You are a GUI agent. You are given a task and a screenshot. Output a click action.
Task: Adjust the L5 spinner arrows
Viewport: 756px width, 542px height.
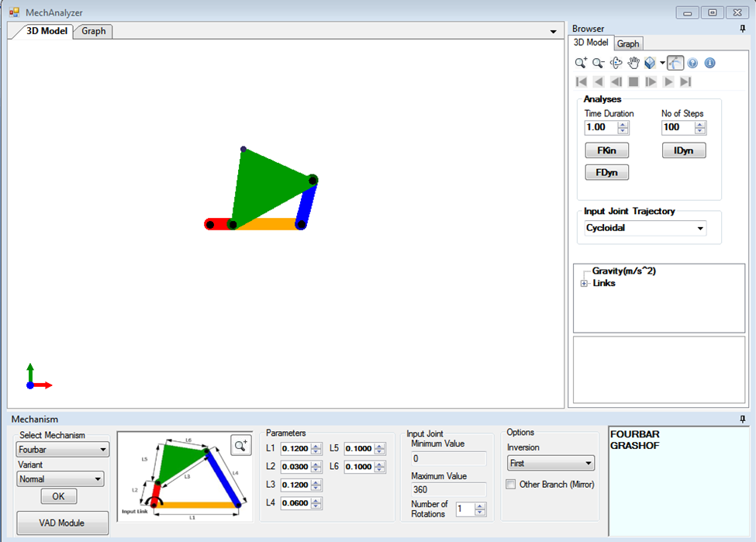379,448
